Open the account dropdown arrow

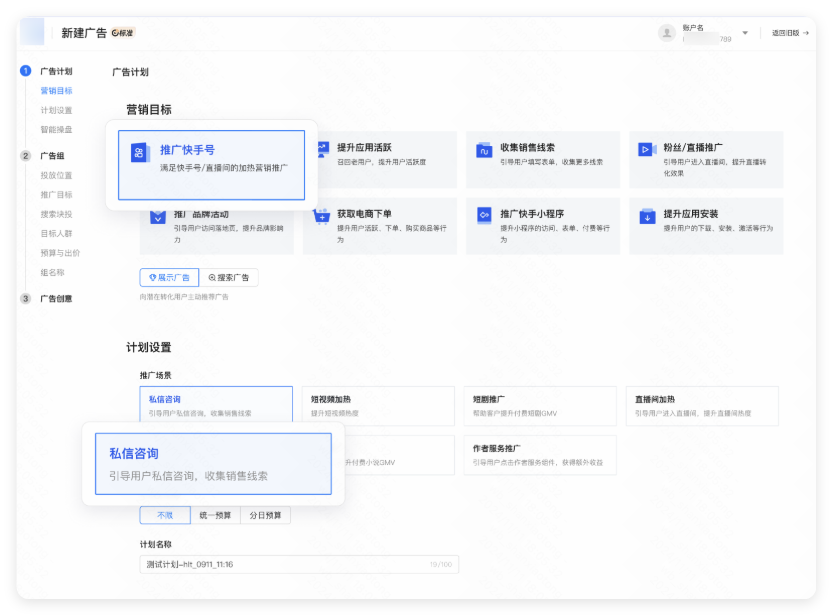point(743,31)
